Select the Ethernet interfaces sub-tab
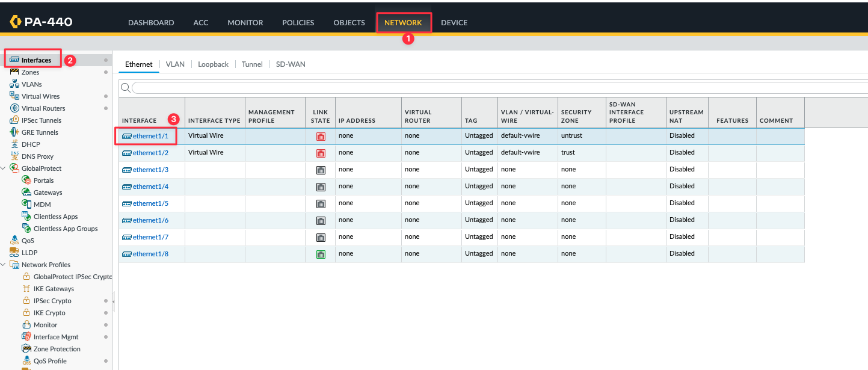This screenshot has height=370, width=868. (139, 64)
